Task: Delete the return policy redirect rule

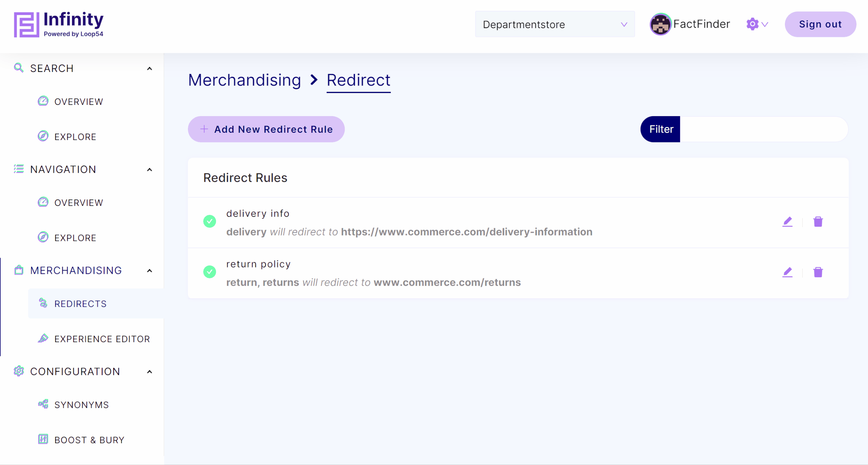Action: coord(818,272)
